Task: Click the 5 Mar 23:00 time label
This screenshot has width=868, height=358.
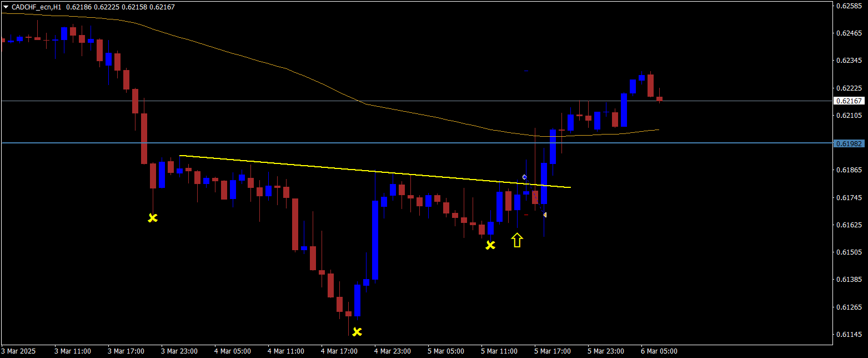Action: pyautogui.click(x=606, y=351)
